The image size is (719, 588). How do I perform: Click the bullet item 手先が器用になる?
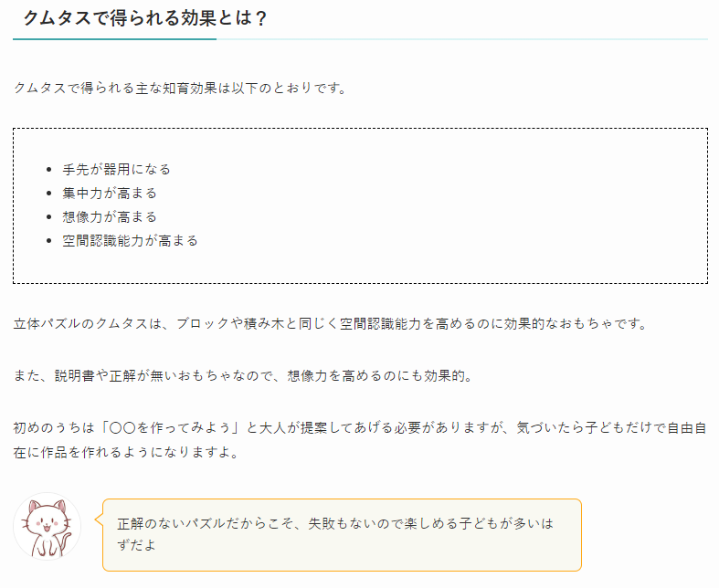116,170
